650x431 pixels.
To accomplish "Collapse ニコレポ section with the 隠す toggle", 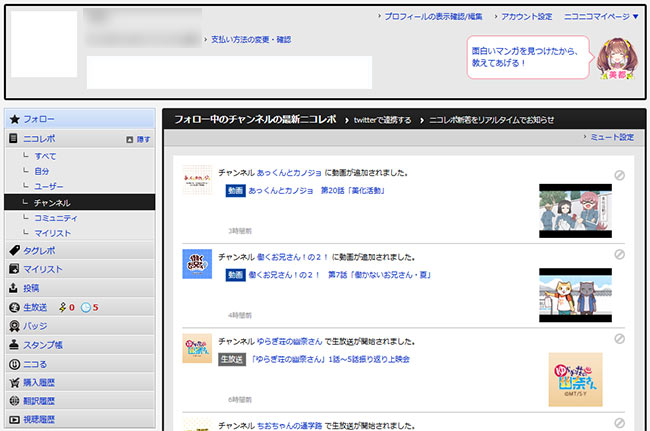I will pyautogui.click(x=138, y=140).
